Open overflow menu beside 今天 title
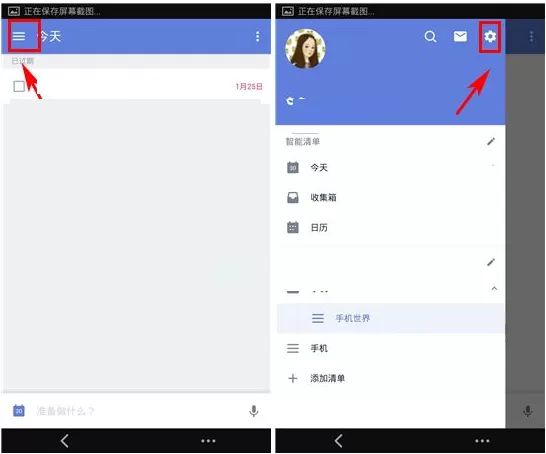 (257, 36)
